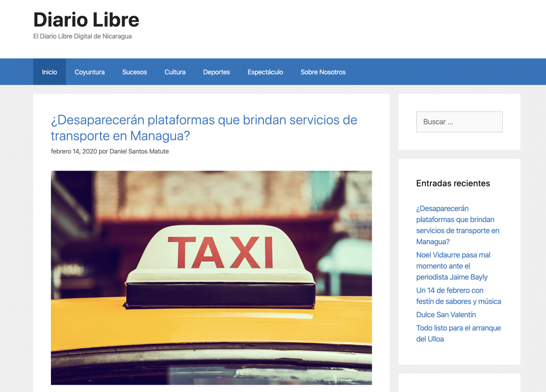Navigate to the Cultura section

pos(175,72)
